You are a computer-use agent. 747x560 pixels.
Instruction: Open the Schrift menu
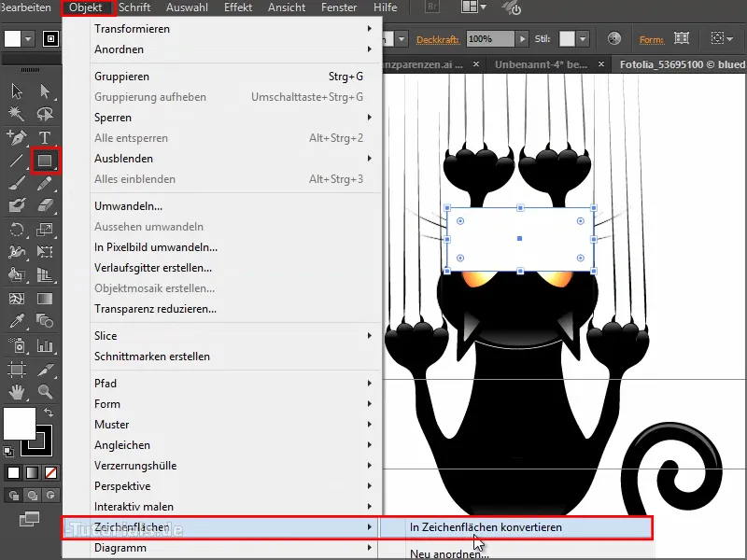(134, 7)
